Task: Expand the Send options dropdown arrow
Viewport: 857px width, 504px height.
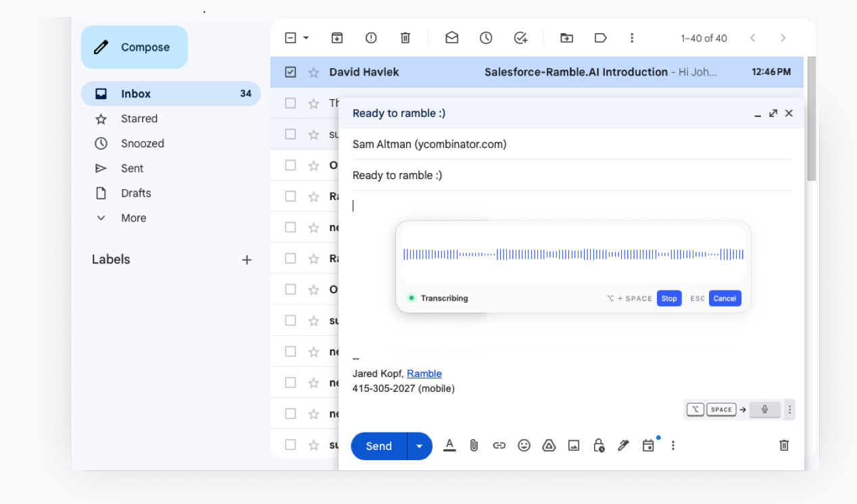Action: (420, 446)
